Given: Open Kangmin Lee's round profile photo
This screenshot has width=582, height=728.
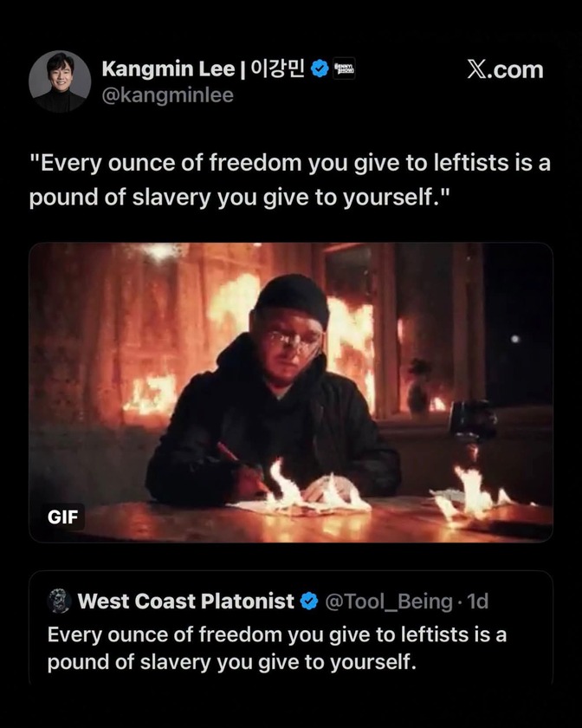Looking at the screenshot, I should coord(60,81).
